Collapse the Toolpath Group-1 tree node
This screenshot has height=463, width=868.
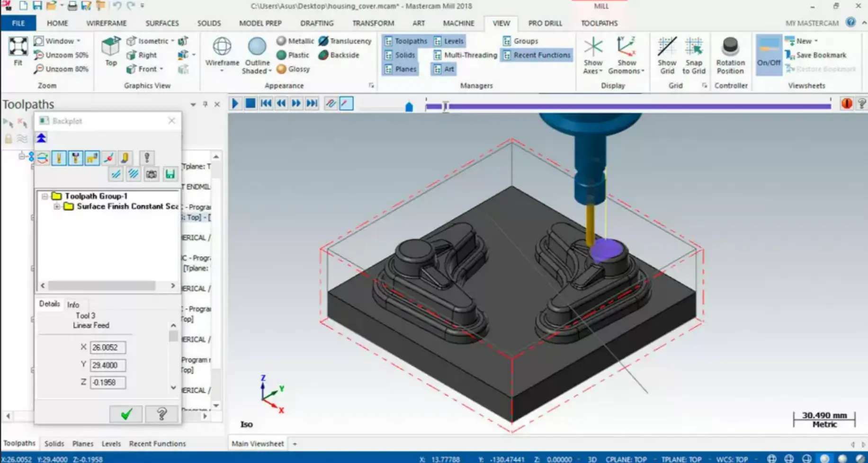click(45, 196)
